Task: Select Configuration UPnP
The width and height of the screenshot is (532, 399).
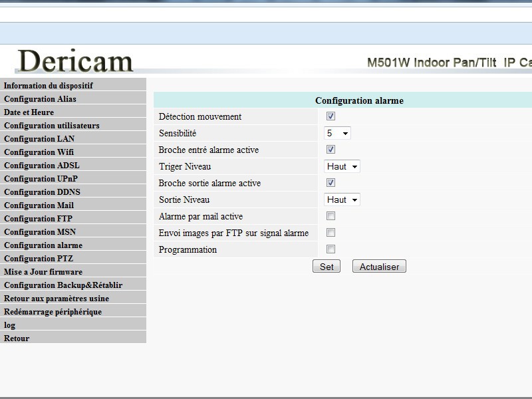Action: click(x=73, y=178)
